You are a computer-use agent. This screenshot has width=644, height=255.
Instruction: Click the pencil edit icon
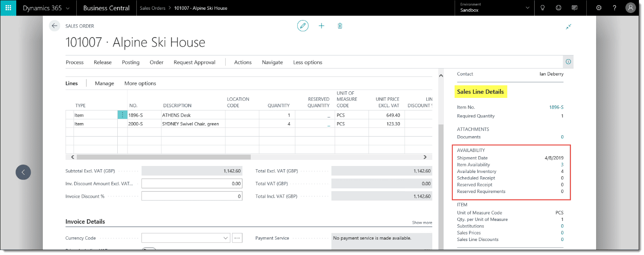[303, 26]
